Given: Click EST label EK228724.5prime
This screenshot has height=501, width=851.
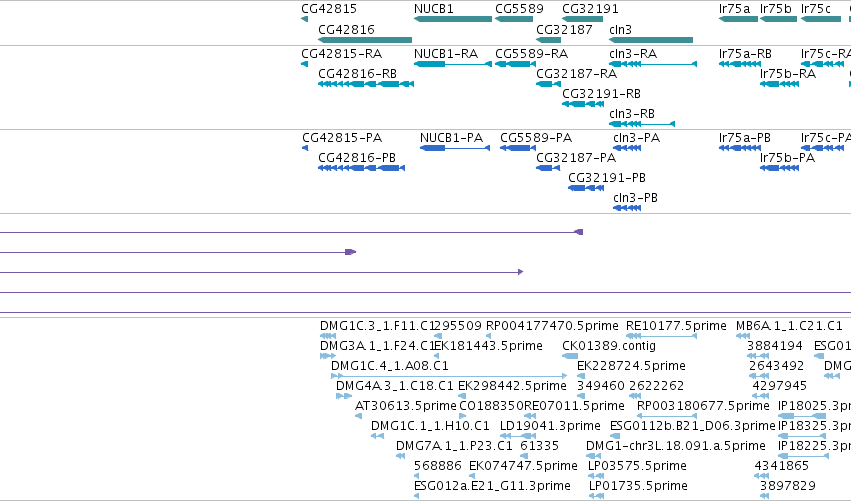Looking at the screenshot, I should click(631, 366).
